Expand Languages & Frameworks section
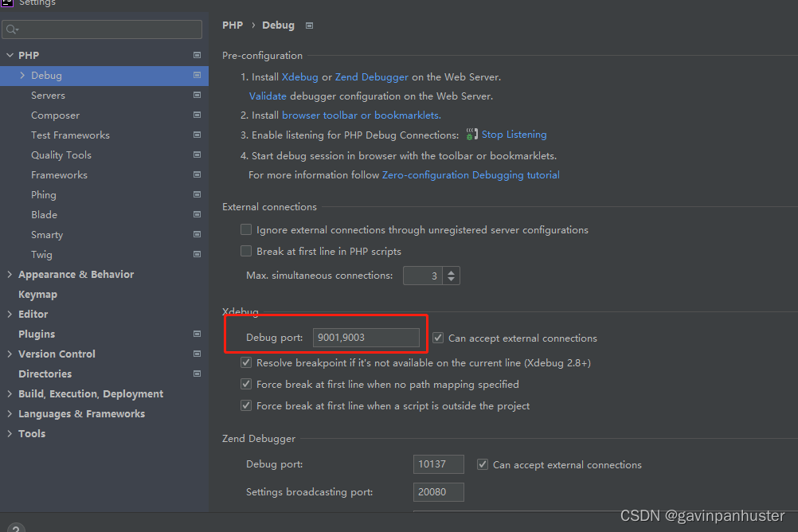Screen dimensions: 798x532 tap(10, 413)
